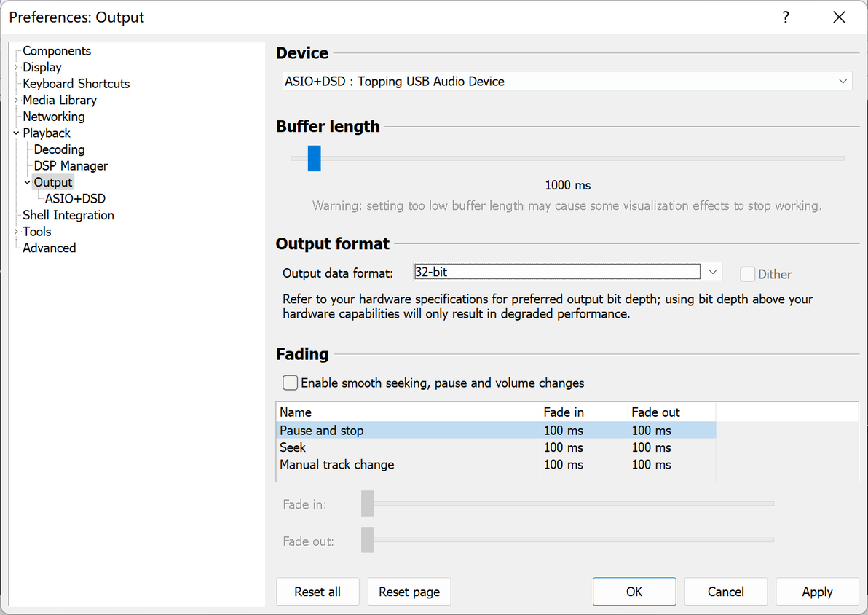
Task: Select Manual track change row
Action: coord(336,464)
